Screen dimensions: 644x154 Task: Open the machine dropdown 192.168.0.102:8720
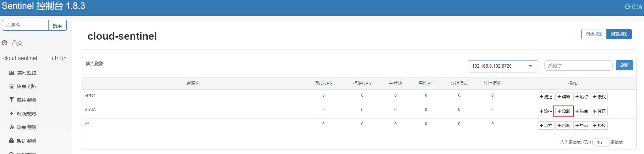503,66
